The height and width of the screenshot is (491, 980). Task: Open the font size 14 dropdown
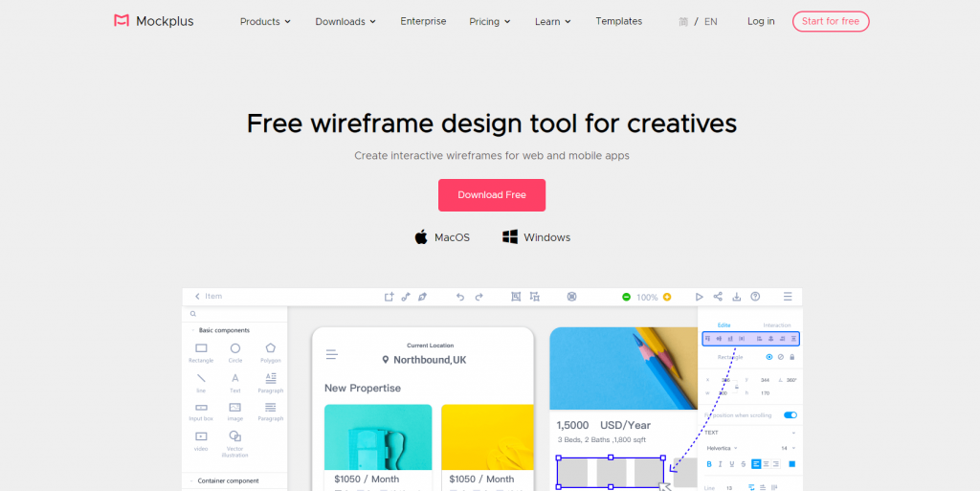point(789,448)
